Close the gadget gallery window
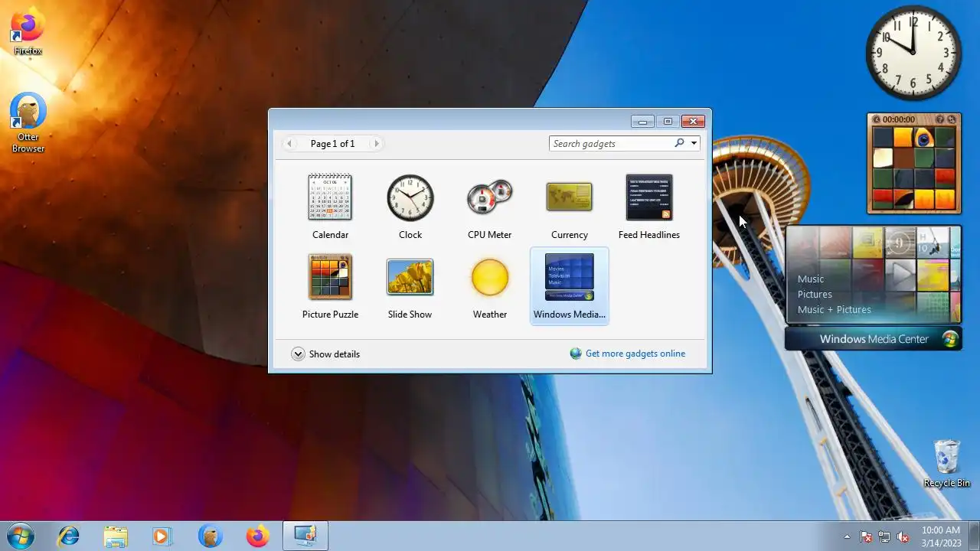This screenshot has width=980, height=551. point(693,121)
